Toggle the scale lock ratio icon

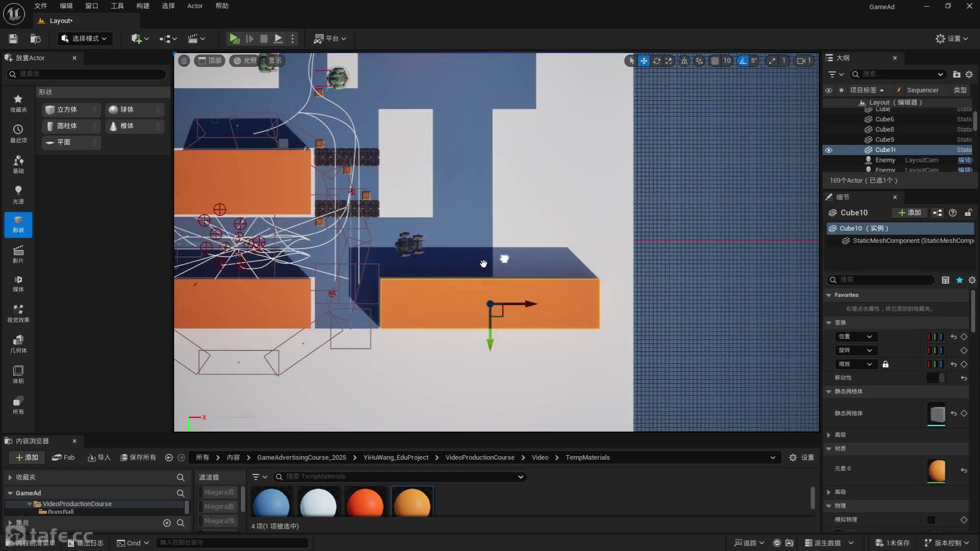pyautogui.click(x=886, y=364)
